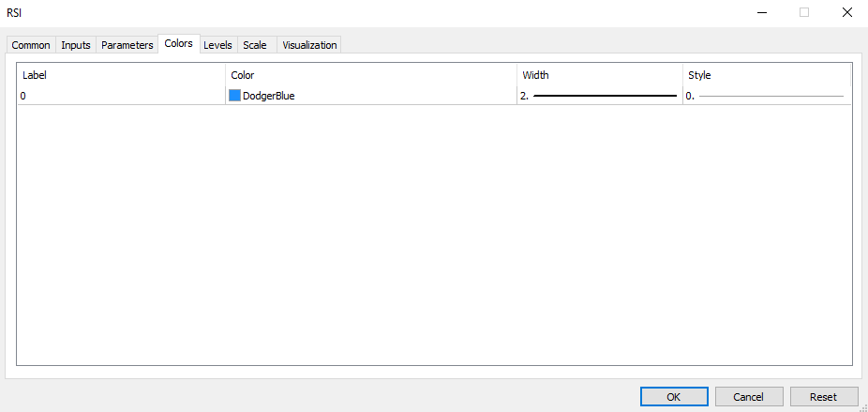Switch to the Levels tab
The width and height of the screenshot is (868, 412).
[217, 45]
